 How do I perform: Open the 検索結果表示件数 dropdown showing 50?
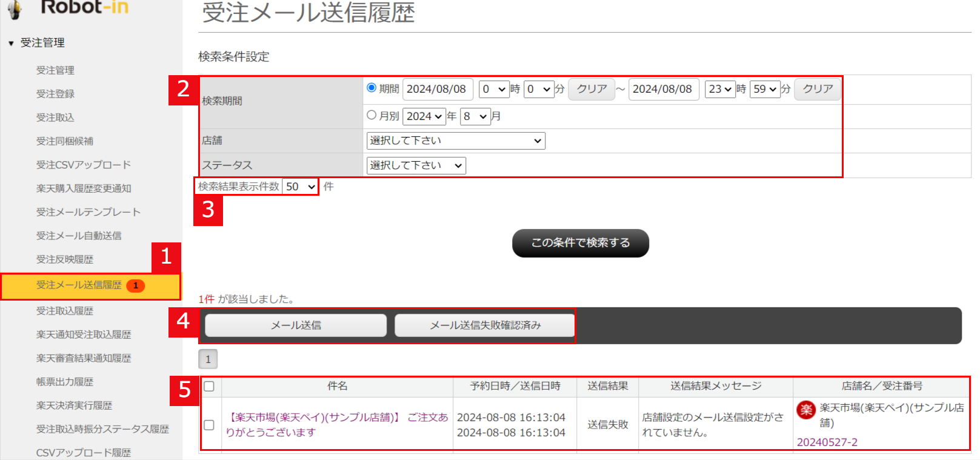(x=300, y=187)
